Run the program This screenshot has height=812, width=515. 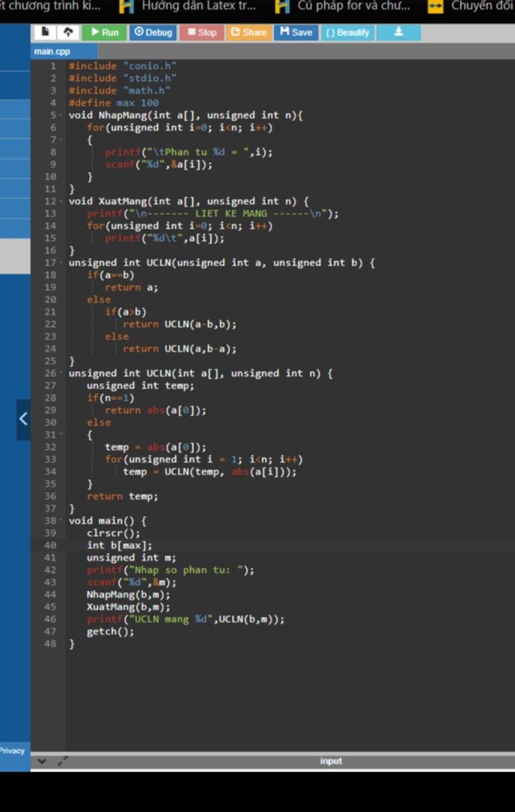point(104,32)
